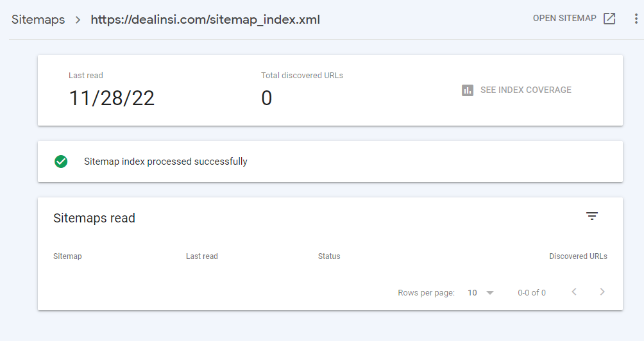This screenshot has height=341, width=644.
Task: Navigate back to Sitemaps breadcrumb
Action: 38,19
